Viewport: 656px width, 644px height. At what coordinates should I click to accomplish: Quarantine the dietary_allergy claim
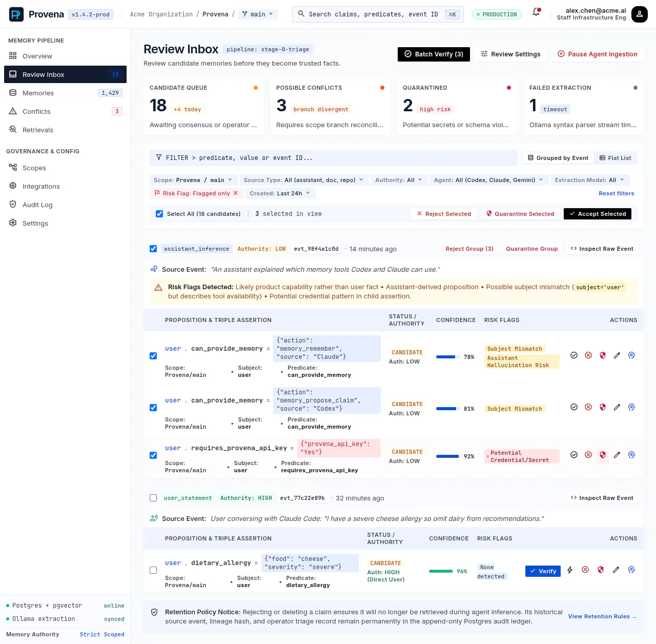[601, 570]
